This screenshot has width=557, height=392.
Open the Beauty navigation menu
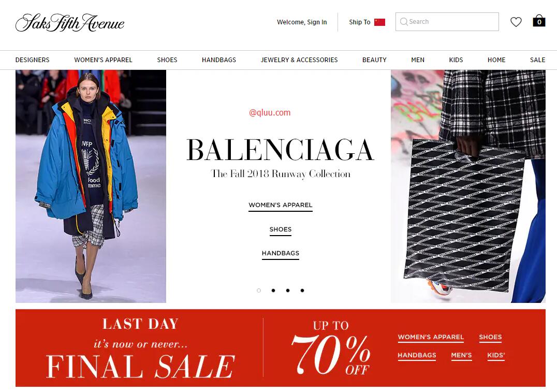pos(374,60)
